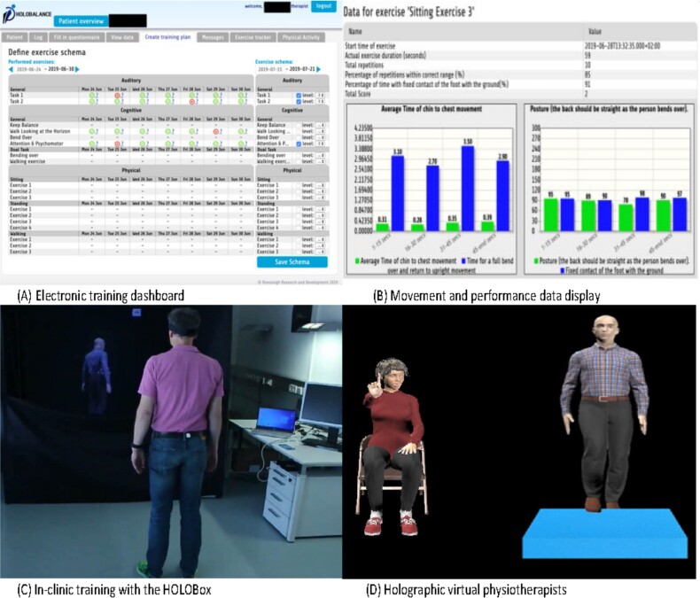Uncheck Attention & P... in Exercise schema
This screenshot has height=598, width=700.
[x=299, y=144]
